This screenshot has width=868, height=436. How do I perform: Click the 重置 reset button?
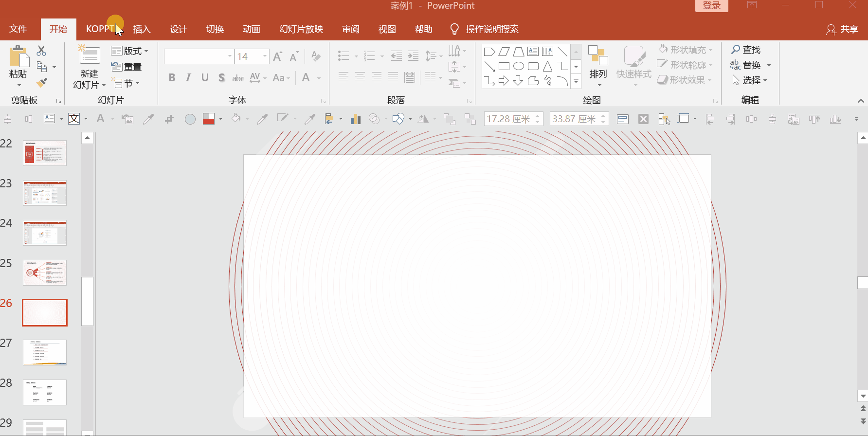pyautogui.click(x=126, y=67)
